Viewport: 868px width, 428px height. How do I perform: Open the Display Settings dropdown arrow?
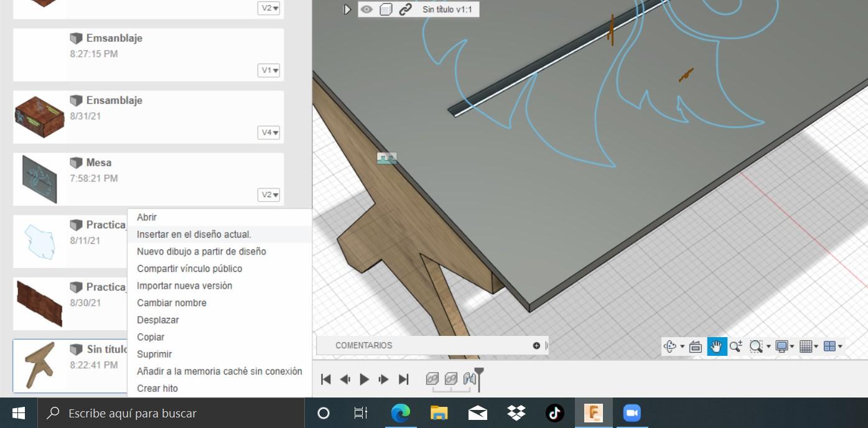(792, 347)
